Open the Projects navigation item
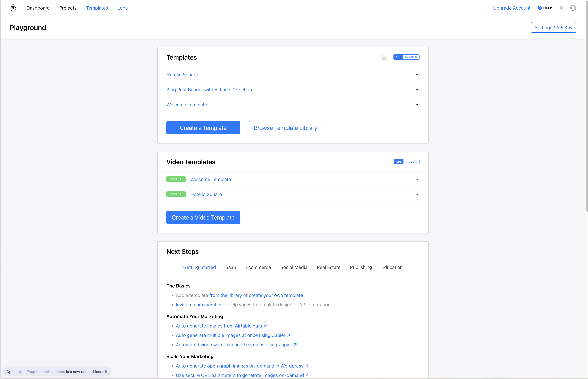588x379 pixels. point(68,8)
